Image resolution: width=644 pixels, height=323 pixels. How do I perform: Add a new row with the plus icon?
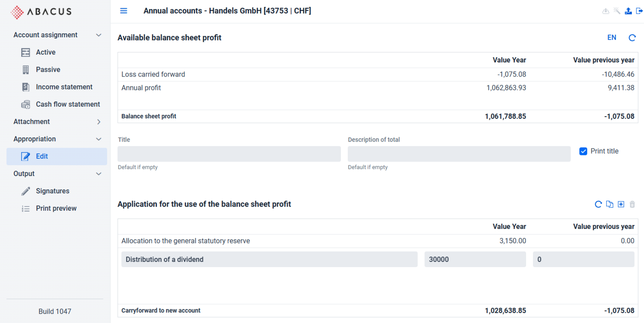pos(621,204)
